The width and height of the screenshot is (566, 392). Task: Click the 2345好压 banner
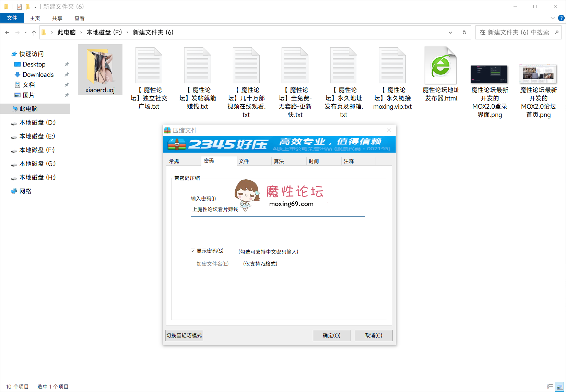(279, 144)
